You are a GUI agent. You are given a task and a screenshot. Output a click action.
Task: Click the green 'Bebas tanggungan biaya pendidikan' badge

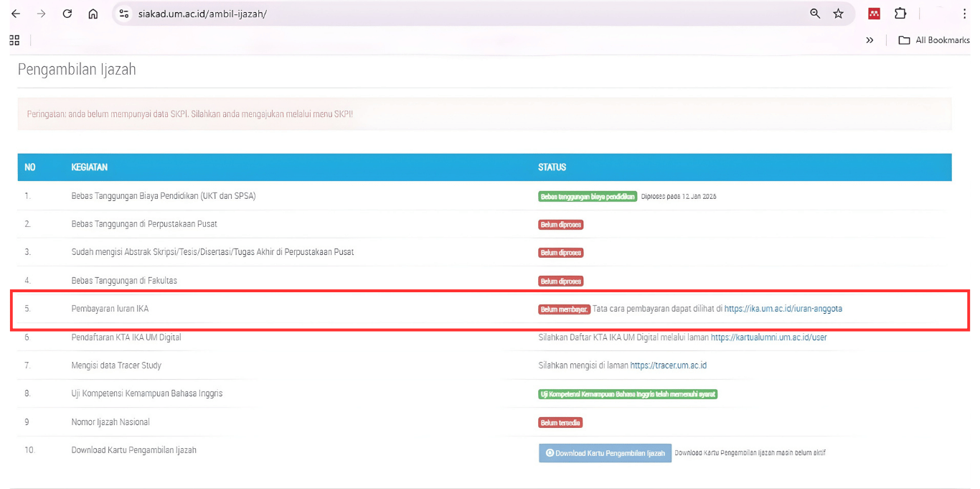coord(588,196)
